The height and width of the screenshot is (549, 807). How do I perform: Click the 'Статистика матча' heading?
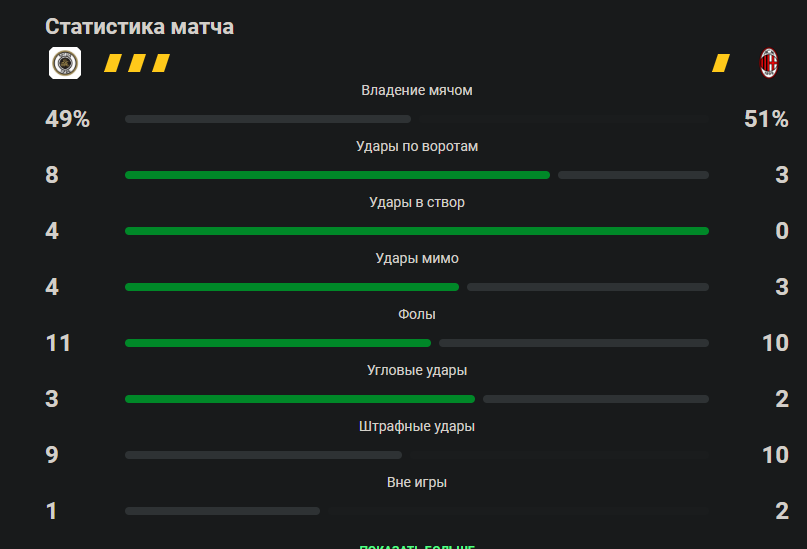click(139, 27)
